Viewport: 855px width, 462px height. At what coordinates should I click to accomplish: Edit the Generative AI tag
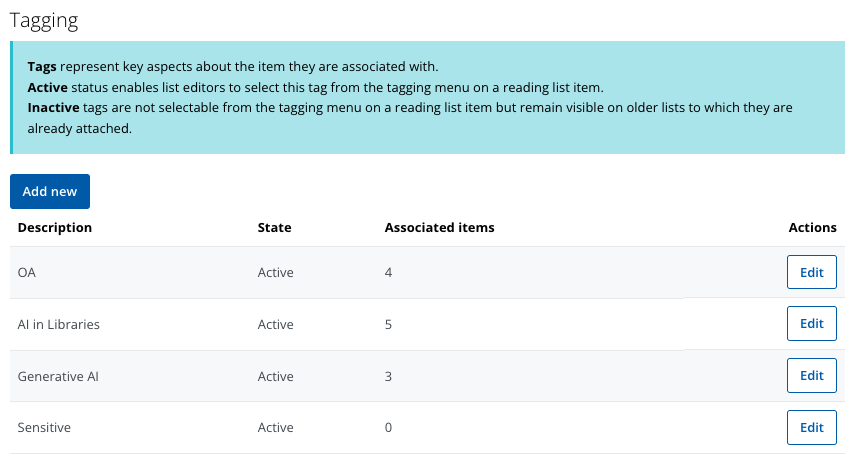pyautogui.click(x=811, y=375)
